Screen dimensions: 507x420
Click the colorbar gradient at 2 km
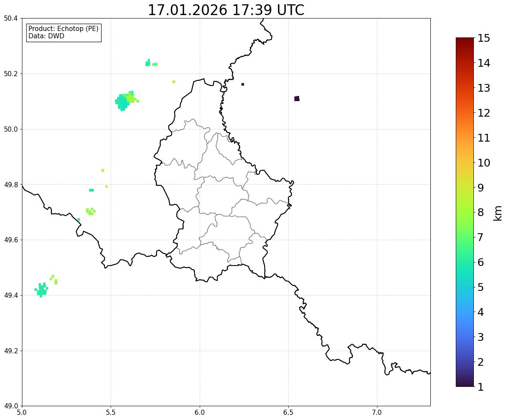[465, 362]
